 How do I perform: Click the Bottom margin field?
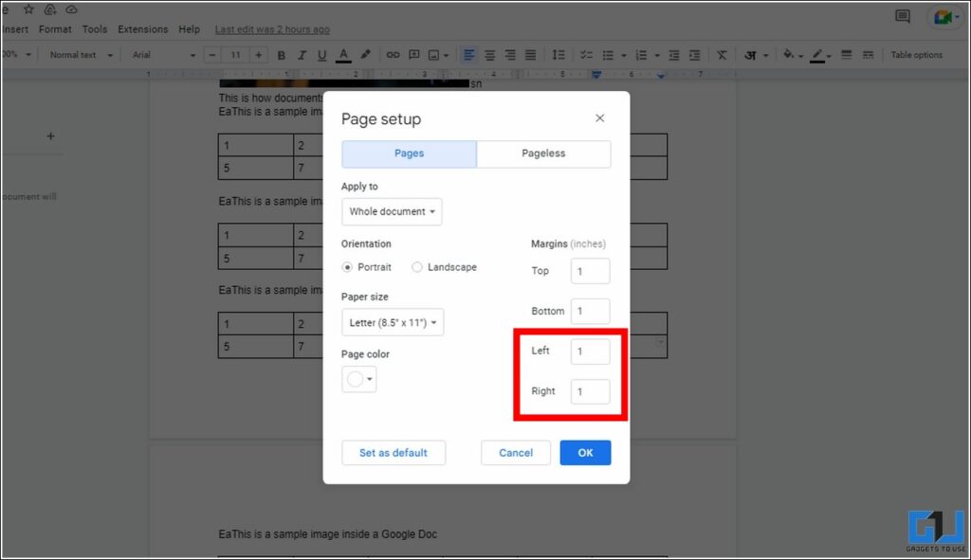tap(590, 311)
